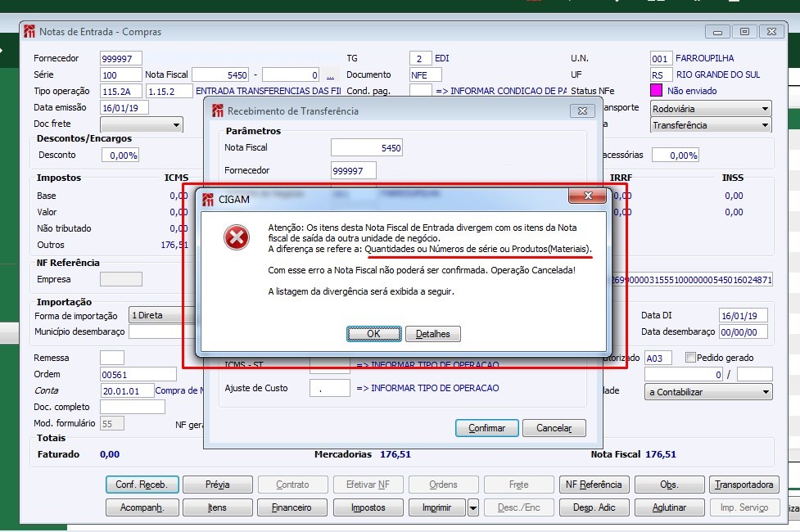Click the CIGAM logo in error title bar
Viewport: 800px width, 532px height.
(208, 200)
